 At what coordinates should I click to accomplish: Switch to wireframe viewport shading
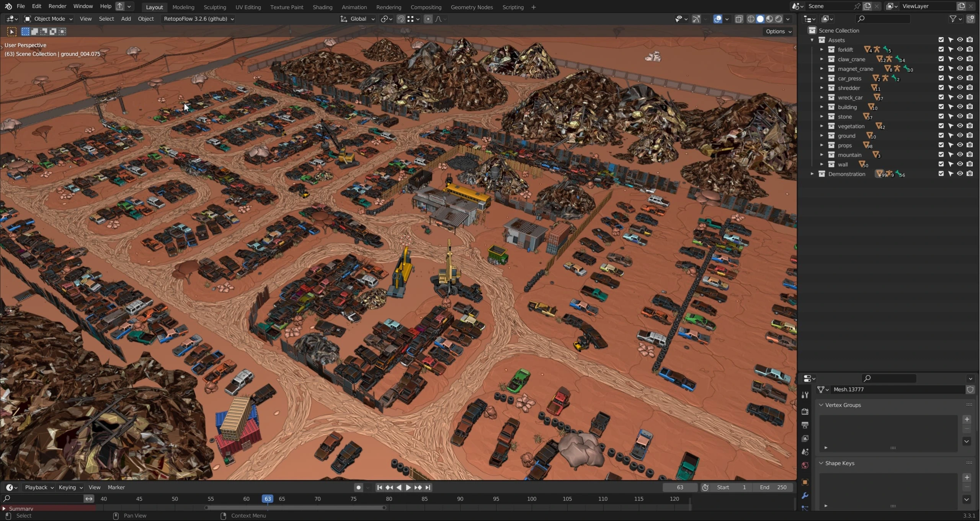[751, 19]
